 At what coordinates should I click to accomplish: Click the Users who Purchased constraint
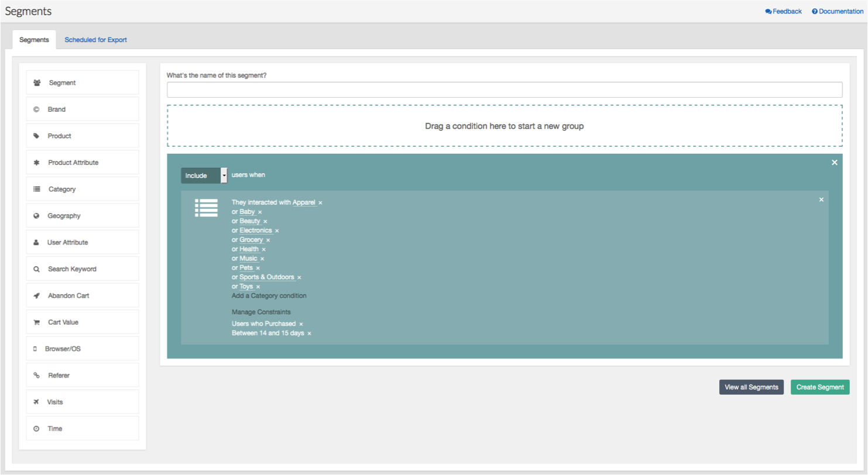[x=264, y=324]
